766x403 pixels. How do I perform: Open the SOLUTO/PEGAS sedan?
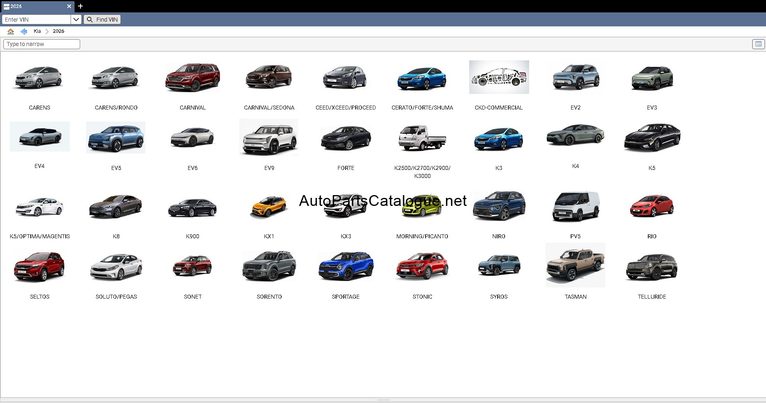coord(116,267)
